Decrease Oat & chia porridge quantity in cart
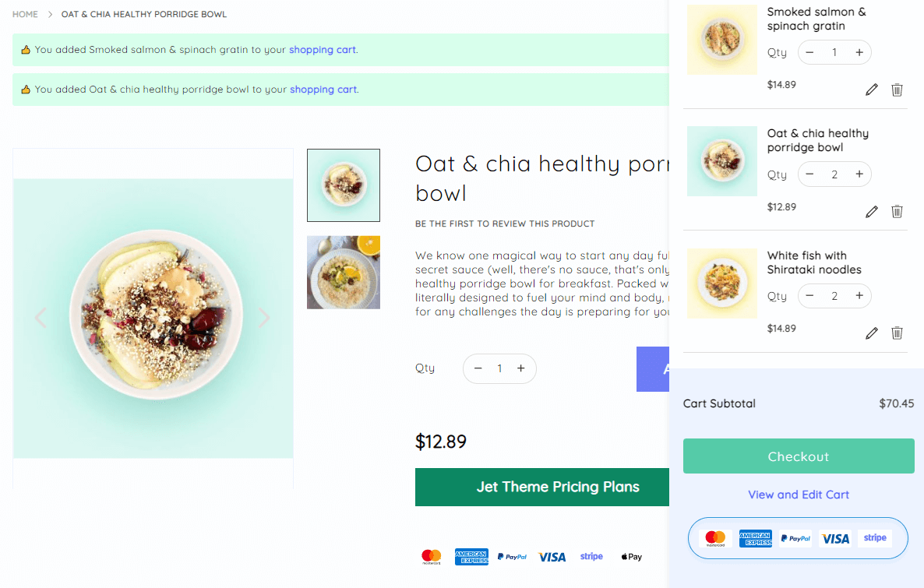Screen dimensions: 924x588 click(810, 174)
